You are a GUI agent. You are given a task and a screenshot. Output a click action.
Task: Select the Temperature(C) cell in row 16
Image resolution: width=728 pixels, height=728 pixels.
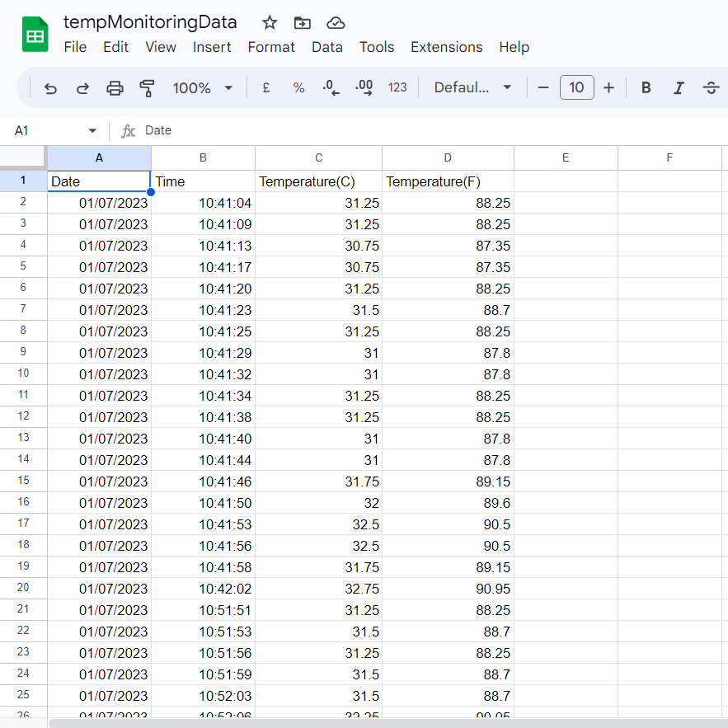[x=318, y=503]
